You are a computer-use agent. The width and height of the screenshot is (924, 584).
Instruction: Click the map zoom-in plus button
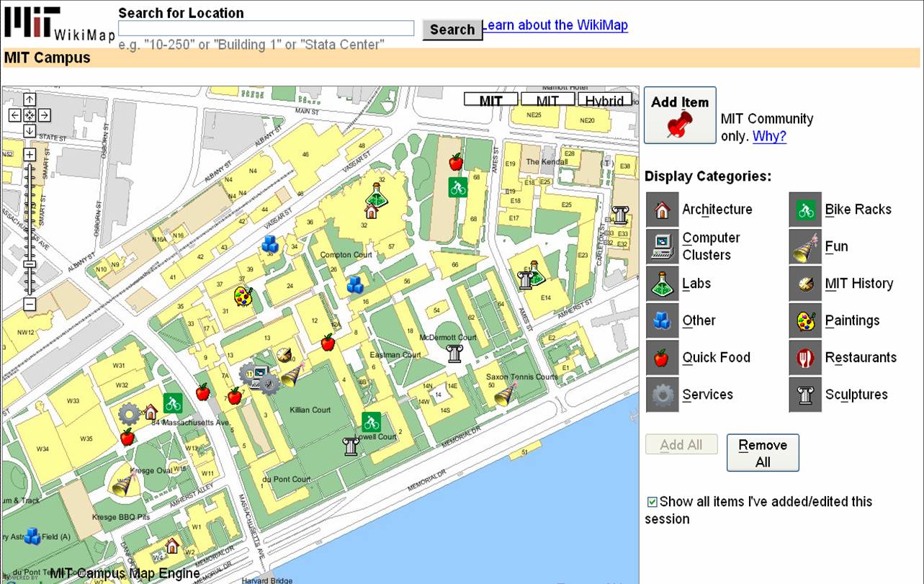[30, 154]
